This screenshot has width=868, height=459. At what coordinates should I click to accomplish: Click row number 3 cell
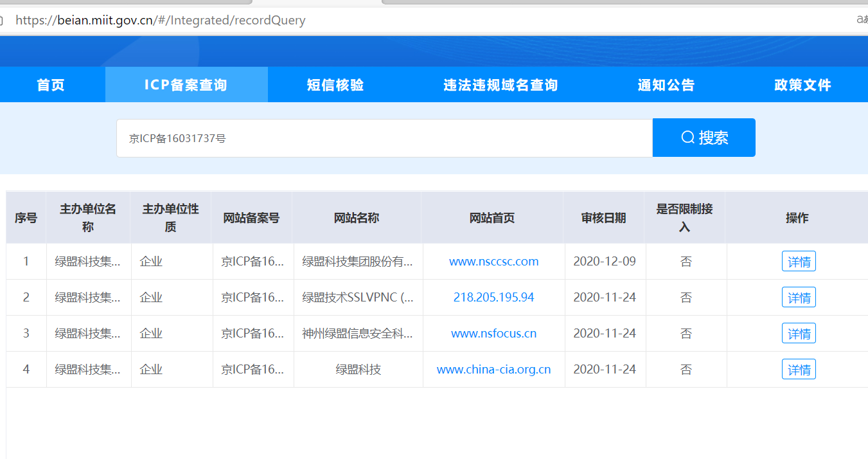(26, 334)
